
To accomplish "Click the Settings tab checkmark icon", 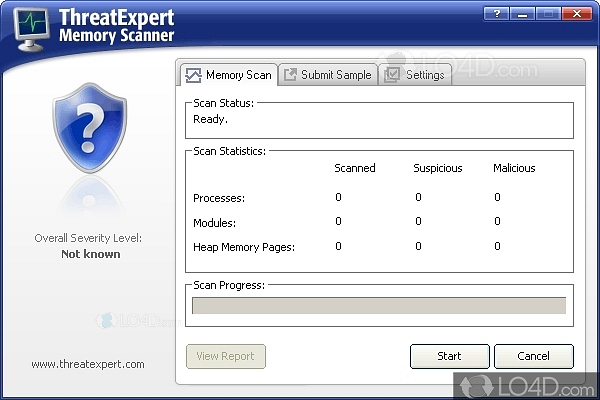I will coord(392,75).
